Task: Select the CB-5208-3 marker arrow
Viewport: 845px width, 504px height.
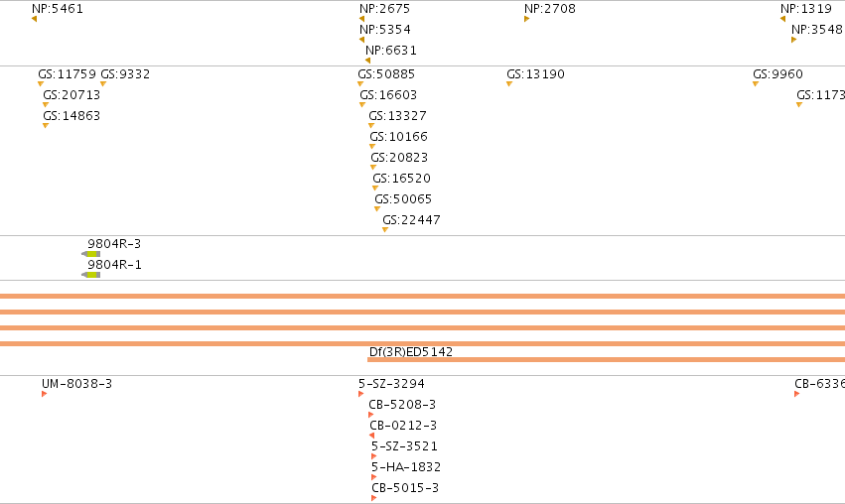Action: 370,415
